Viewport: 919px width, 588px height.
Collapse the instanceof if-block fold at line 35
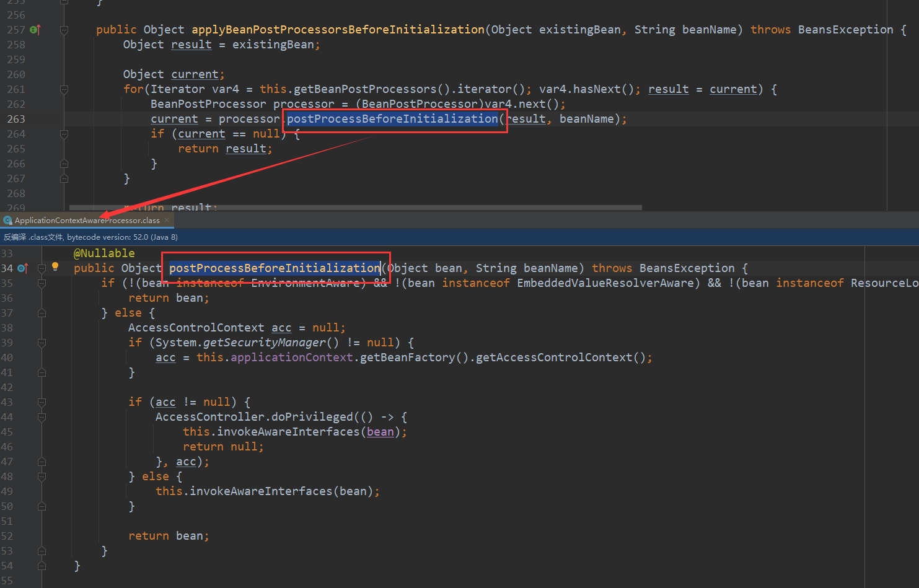tap(42, 283)
